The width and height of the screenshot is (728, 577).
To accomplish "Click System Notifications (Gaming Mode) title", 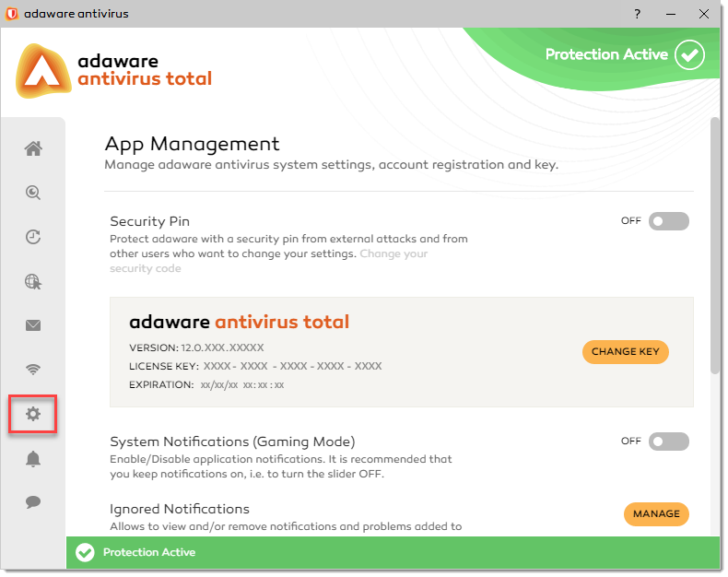I will (x=232, y=442).
